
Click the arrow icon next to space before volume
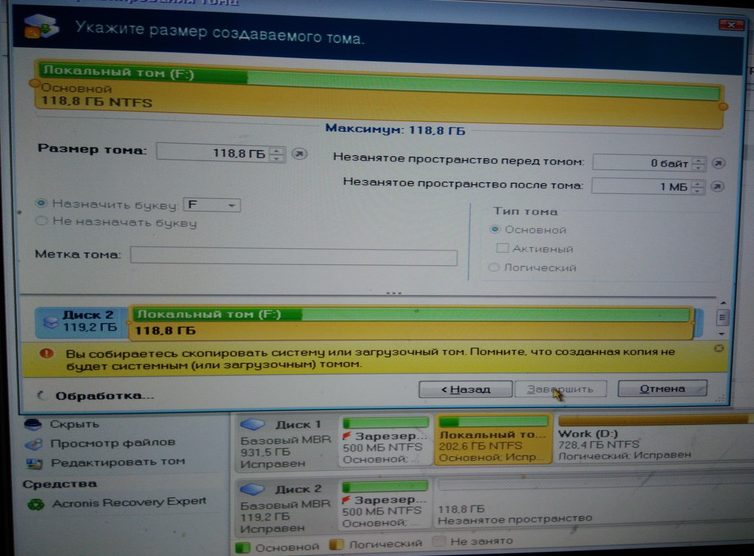click(718, 163)
